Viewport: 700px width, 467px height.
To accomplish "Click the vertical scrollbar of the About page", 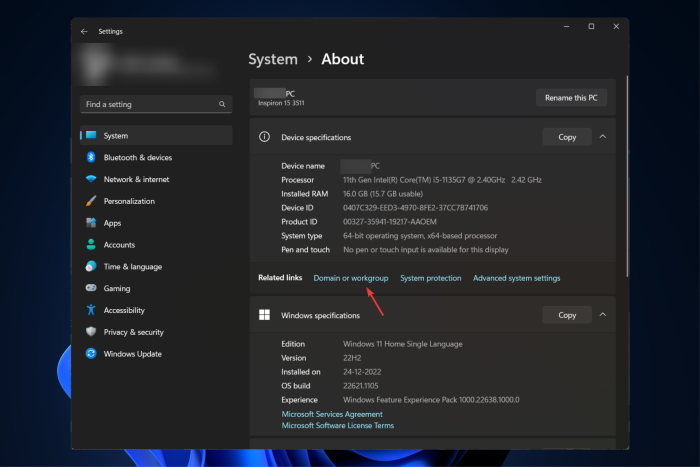I will click(627, 176).
